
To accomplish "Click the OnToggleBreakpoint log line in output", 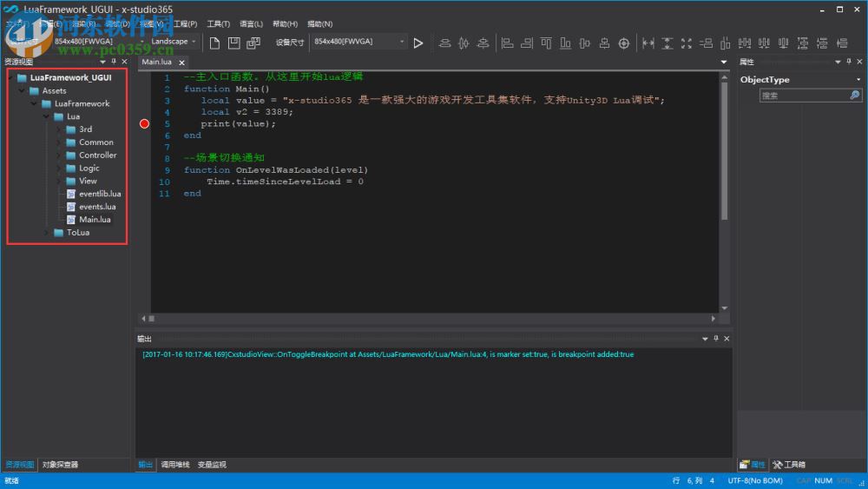I will (388, 354).
